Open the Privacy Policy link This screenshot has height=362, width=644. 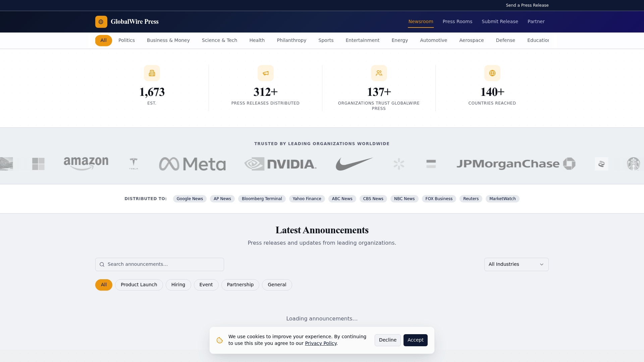(x=321, y=344)
